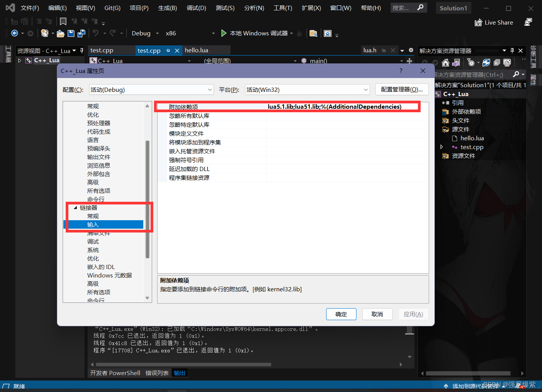Switch to the hello.lua editor tab
The height and width of the screenshot is (392, 542).
pyautogui.click(x=196, y=50)
